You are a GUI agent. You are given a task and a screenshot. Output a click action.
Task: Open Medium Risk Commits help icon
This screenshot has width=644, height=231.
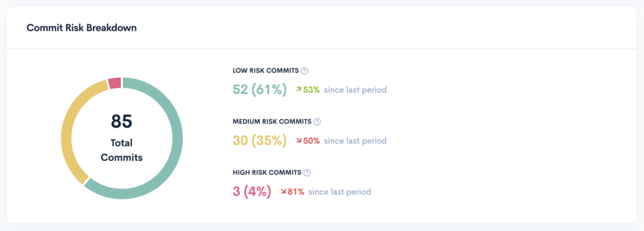tap(317, 122)
